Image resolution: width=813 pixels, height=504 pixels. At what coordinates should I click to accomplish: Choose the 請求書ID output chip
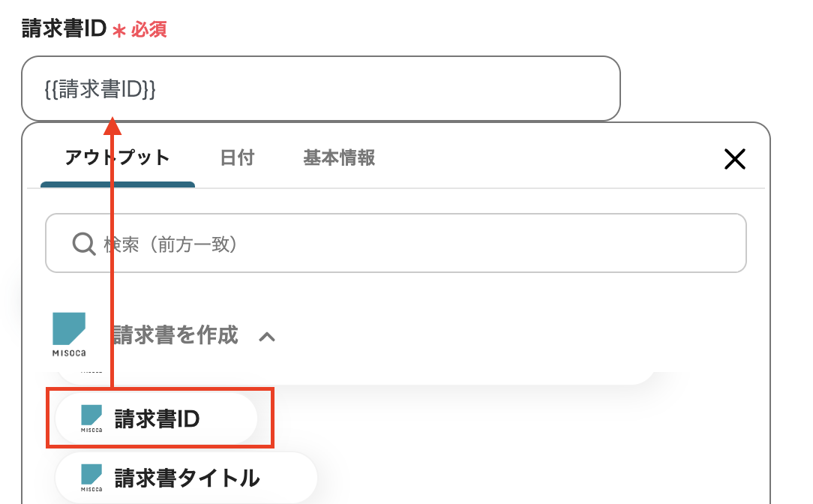point(157,418)
